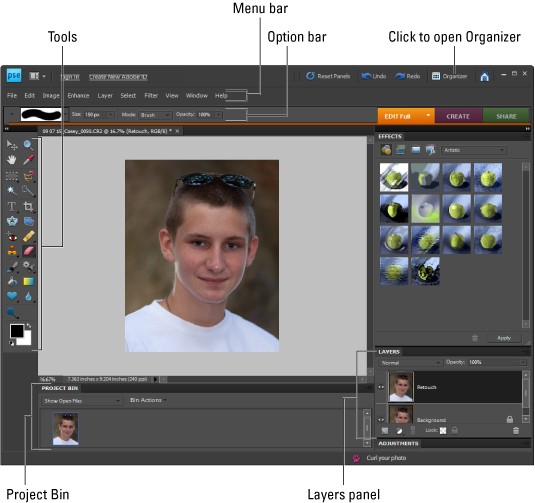Select the Straighten tool
The image size is (535, 503).
tap(29, 221)
